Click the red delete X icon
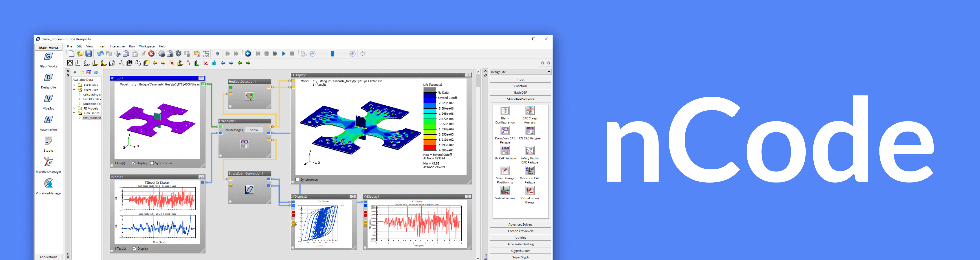The image size is (980, 260). [151, 54]
